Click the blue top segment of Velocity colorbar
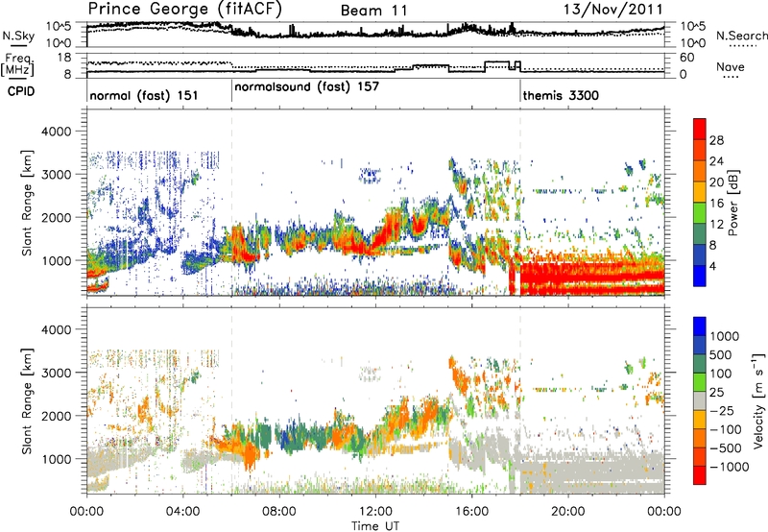768x532 pixels. click(x=700, y=326)
